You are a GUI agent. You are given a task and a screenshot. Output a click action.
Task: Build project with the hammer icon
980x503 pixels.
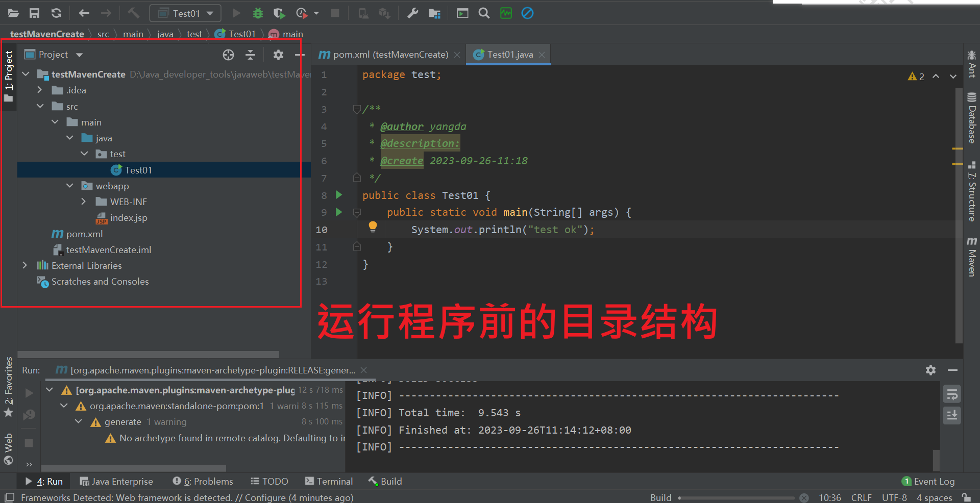133,13
